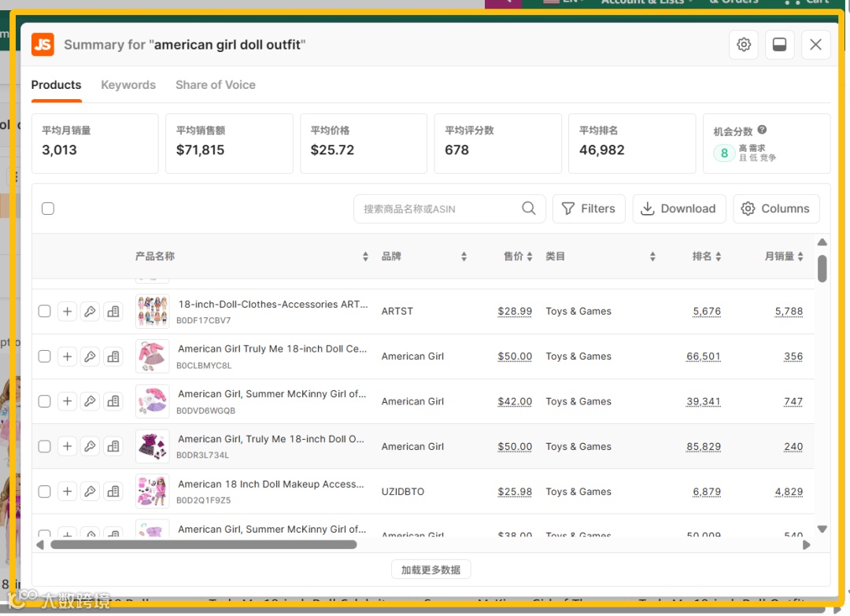Image resolution: width=850 pixels, height=616 pixels.
Task: Click tag icon in UZIDBTO row
Action: point(90,492)
